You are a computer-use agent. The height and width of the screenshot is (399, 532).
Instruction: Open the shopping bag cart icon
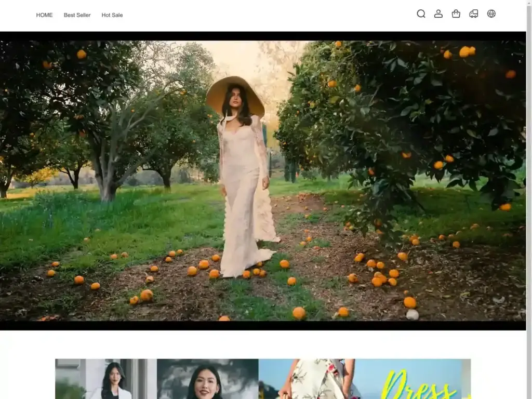[456, 14]
